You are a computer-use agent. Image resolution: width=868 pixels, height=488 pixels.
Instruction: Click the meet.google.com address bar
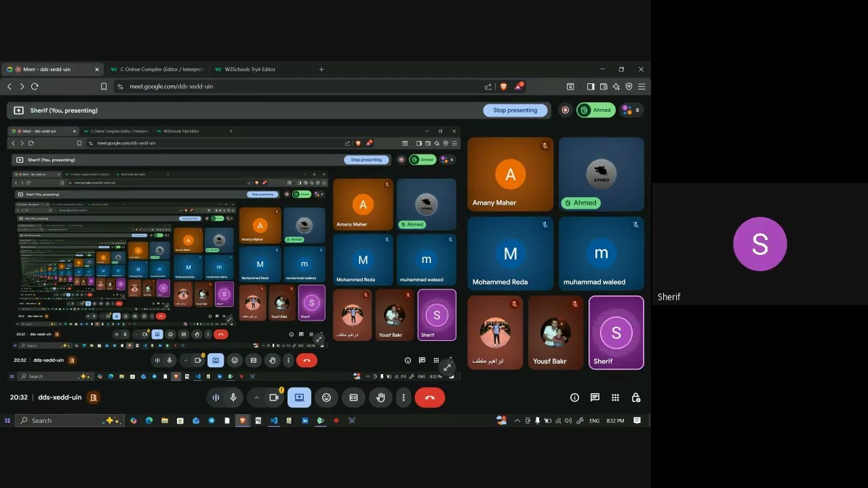298,87
